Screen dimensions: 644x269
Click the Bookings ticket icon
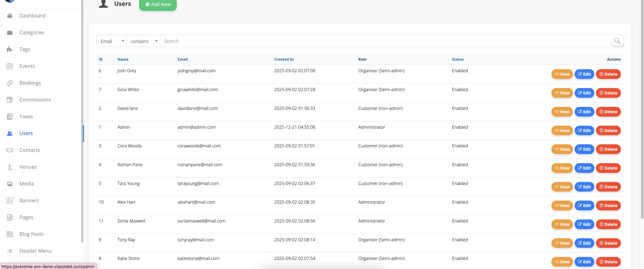coord(10,83)
